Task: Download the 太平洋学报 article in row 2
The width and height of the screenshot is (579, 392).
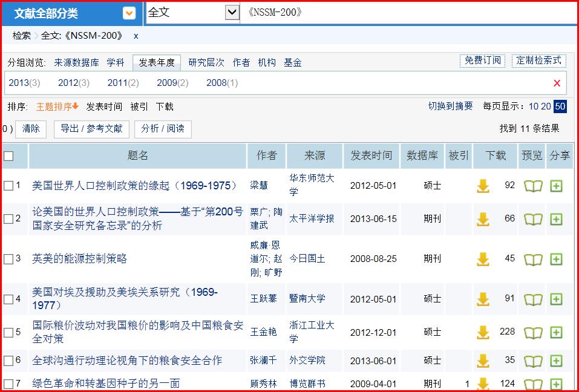Action: tap(483, 219)
